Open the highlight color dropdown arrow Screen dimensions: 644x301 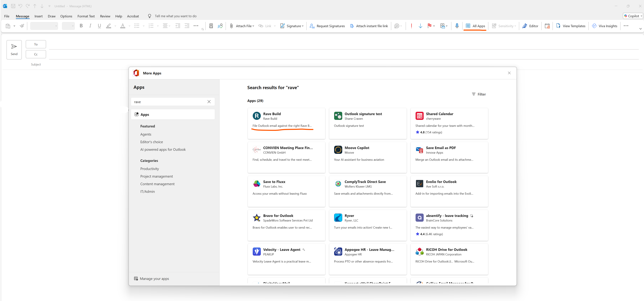pyautogui.click(x=115, y=26)
